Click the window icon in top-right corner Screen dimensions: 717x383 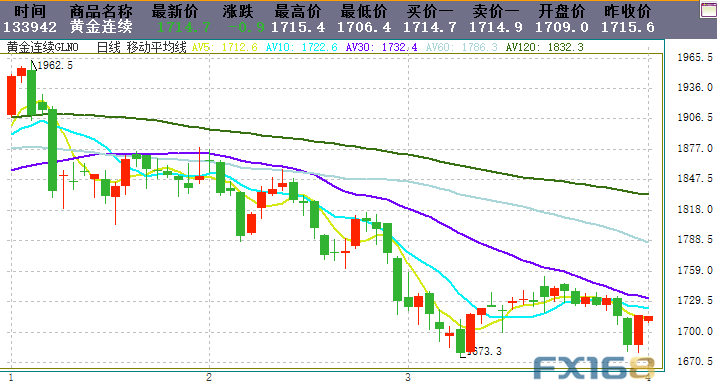click(x=709, y=10)
